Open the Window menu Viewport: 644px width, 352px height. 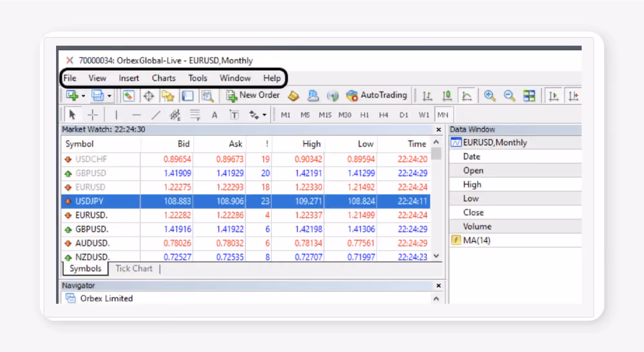coord(235,78)
